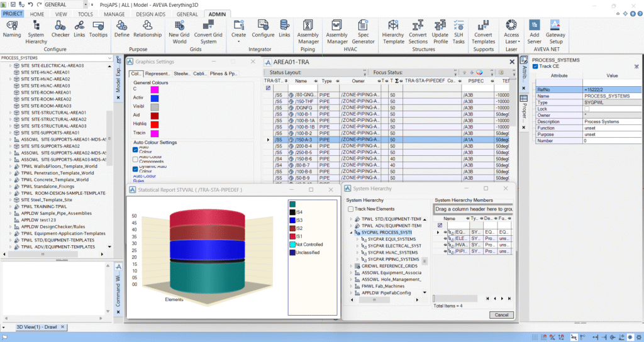Click Convert Grid System

(208, 33)
